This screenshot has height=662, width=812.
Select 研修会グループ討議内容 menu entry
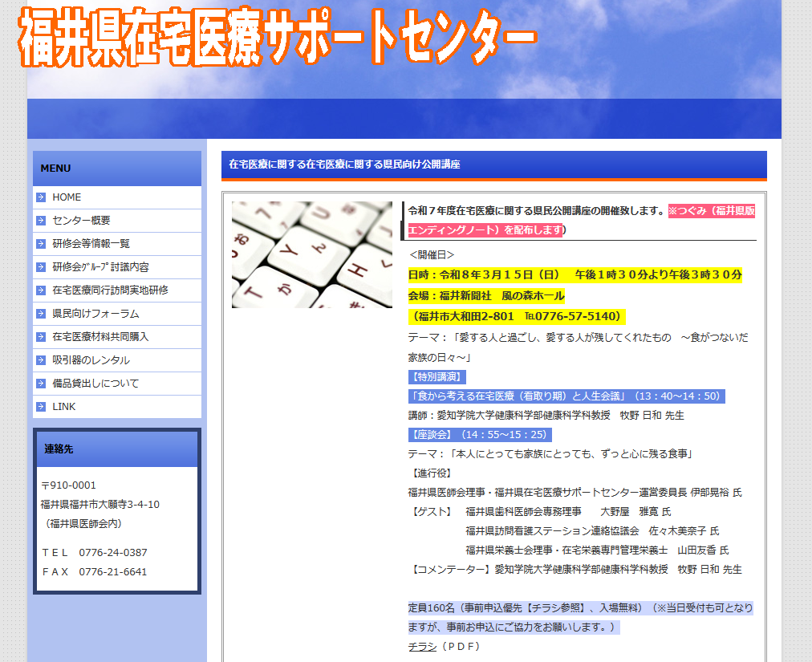click(100, 267)
